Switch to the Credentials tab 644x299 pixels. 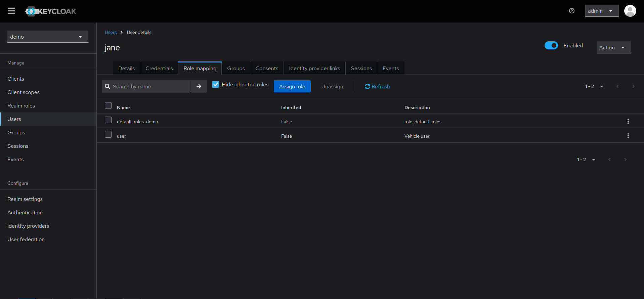click(159, 68)
